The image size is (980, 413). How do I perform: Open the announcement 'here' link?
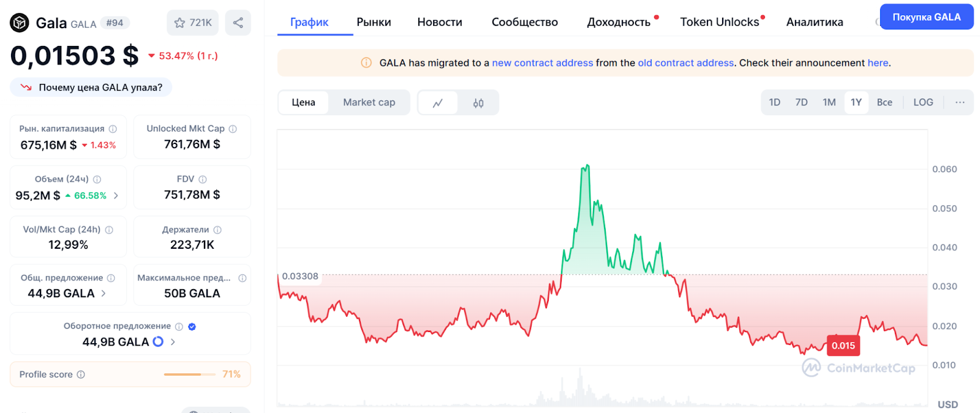click(x=878, y=63)
